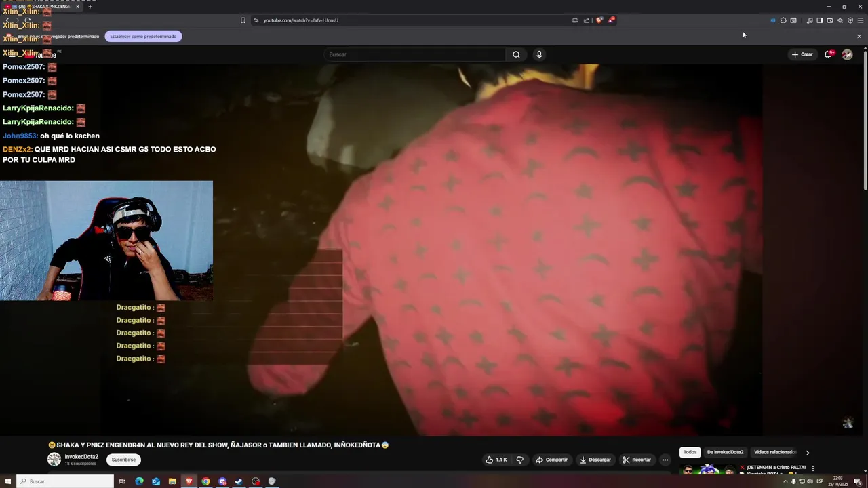This screenshot has height=488, width=868.
Task: Show hidden system tray icons
Action: tap(786, 481)
